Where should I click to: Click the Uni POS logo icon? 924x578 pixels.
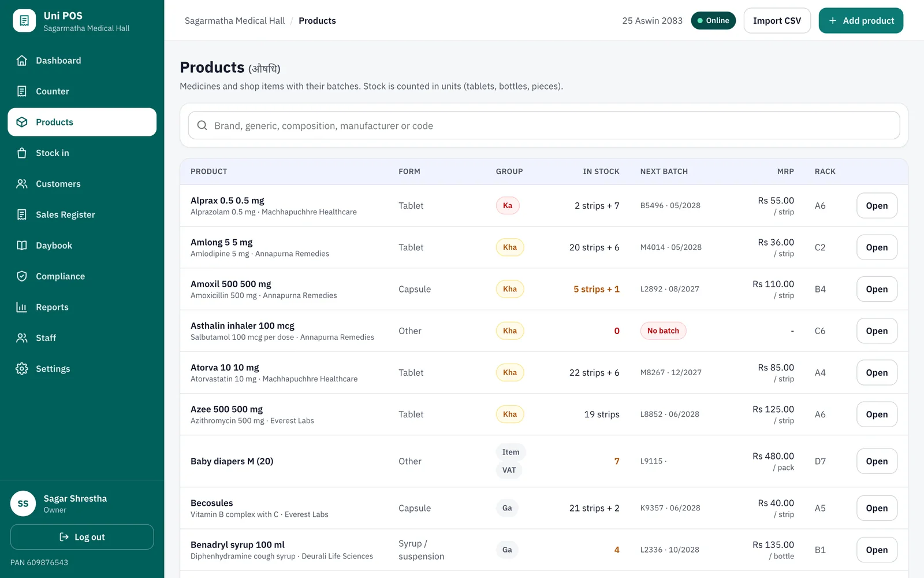pos(24,21)
